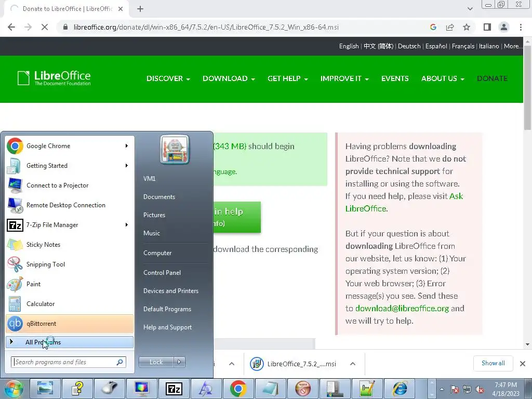Open Chrome three-dot menu
The width and height of the screenshot is (532, 399).
tap(521, 27)
